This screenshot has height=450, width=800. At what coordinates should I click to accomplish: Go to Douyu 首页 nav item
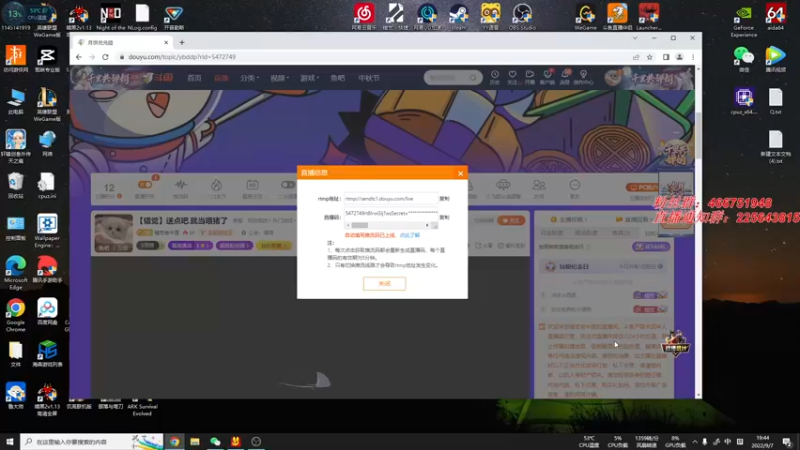tap(194, 78)
